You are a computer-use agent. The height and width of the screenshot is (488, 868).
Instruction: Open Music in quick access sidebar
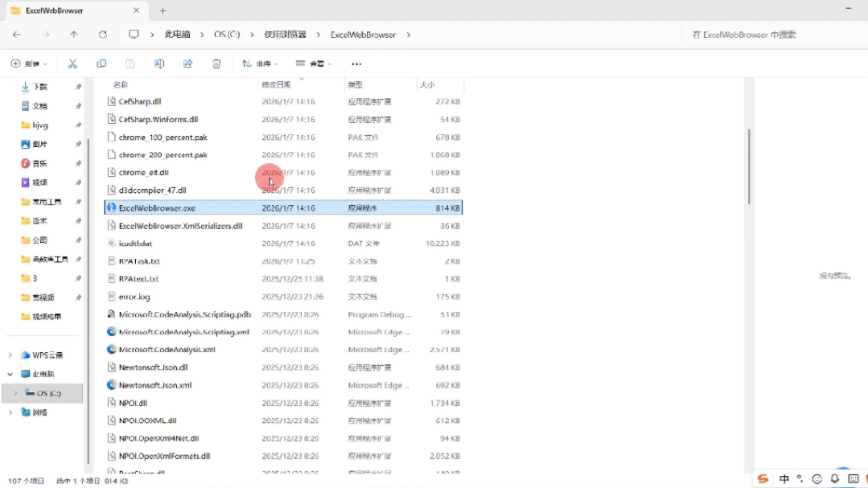click(x=40, y=163)
